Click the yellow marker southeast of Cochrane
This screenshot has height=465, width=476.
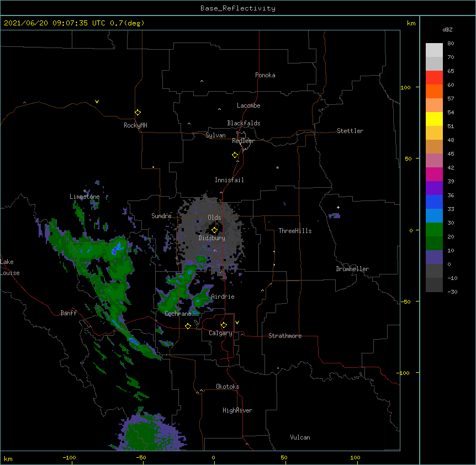[x=188, y=326]
